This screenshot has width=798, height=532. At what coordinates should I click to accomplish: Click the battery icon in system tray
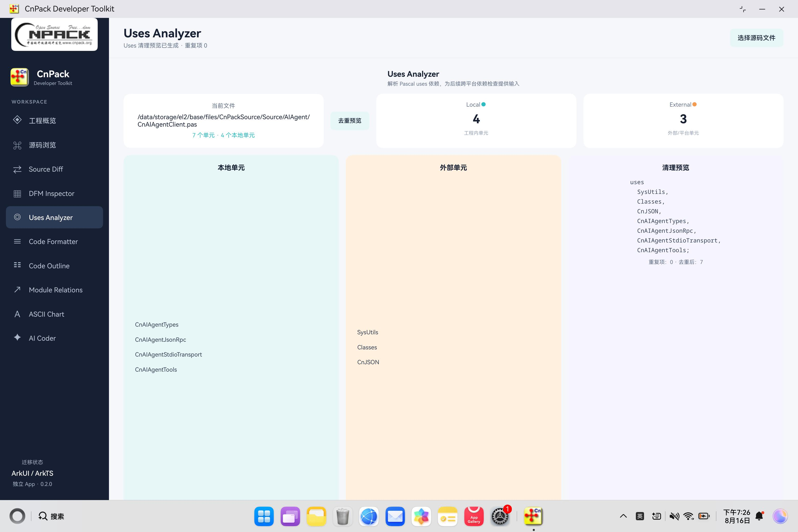point(704,516)
